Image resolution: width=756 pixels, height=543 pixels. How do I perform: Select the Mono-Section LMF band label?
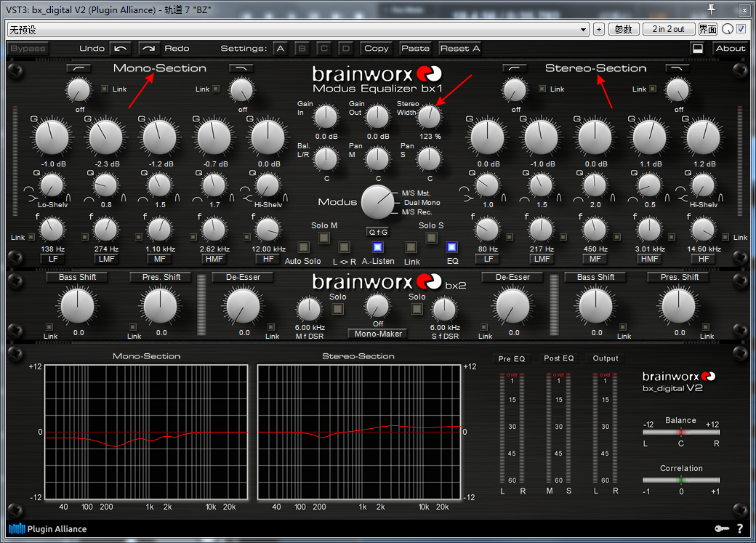(x=107, y=259)
